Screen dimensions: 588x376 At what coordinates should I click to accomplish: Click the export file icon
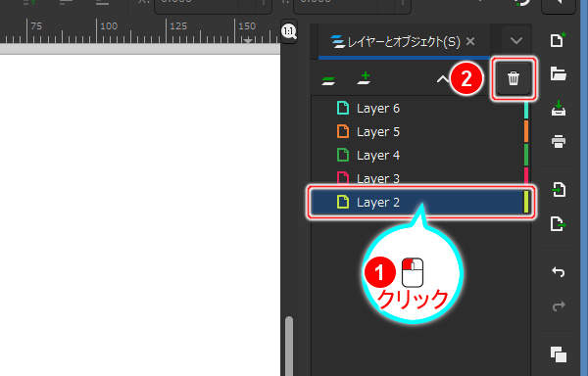click(558, 224)
